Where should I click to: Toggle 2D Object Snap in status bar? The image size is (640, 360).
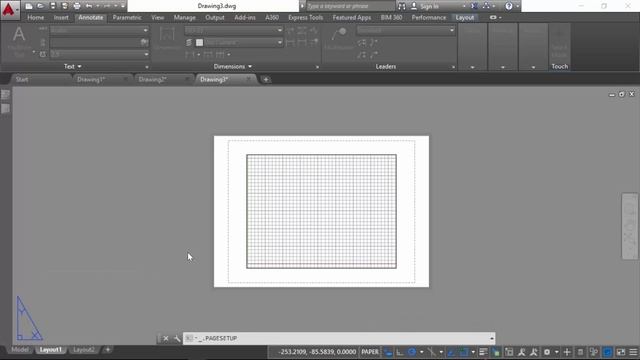[x=464, y=352]
